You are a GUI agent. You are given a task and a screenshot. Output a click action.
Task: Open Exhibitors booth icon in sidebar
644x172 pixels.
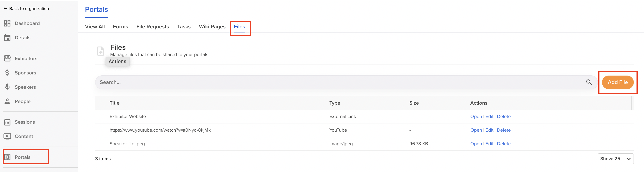[7, 58]
